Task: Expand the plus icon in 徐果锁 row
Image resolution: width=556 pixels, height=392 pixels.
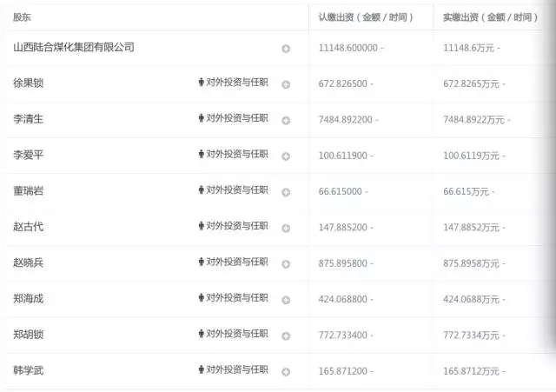Action: [x=286, y=84]
